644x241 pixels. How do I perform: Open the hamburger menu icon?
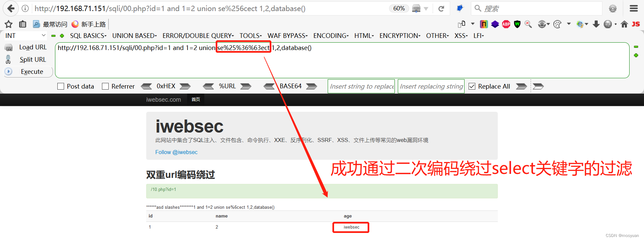(x=634, y=8)
